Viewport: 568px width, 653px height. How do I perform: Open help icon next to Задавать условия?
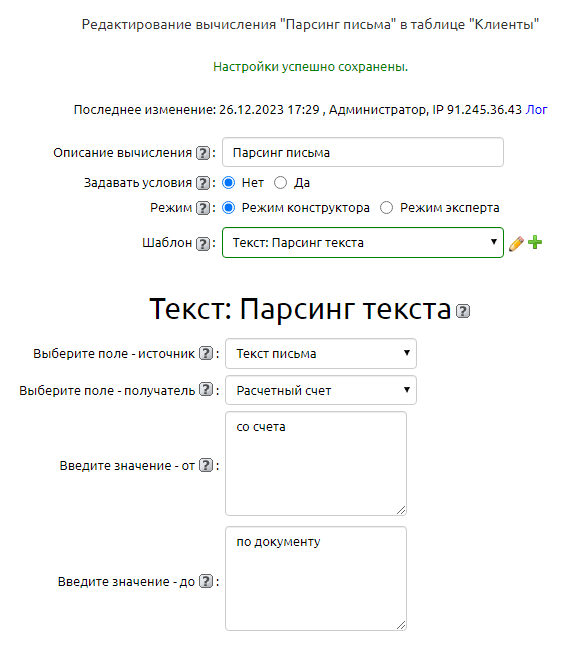coord(203,183)
